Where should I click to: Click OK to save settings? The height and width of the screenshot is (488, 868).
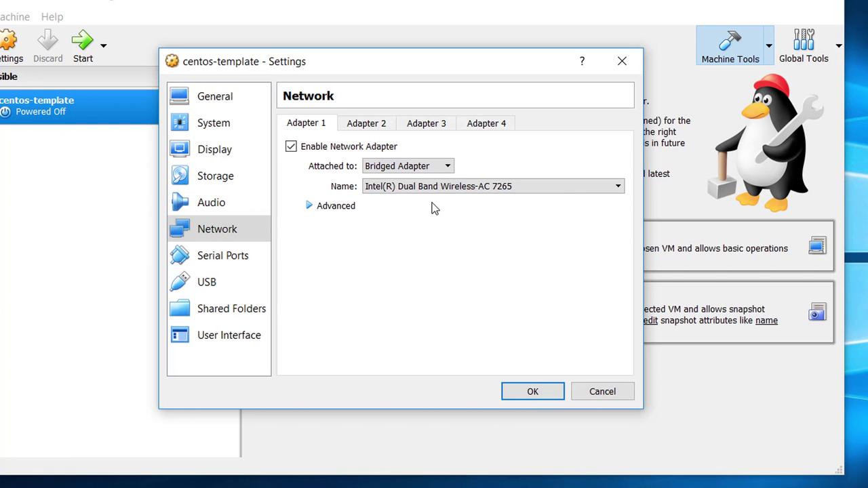[532, 391]
